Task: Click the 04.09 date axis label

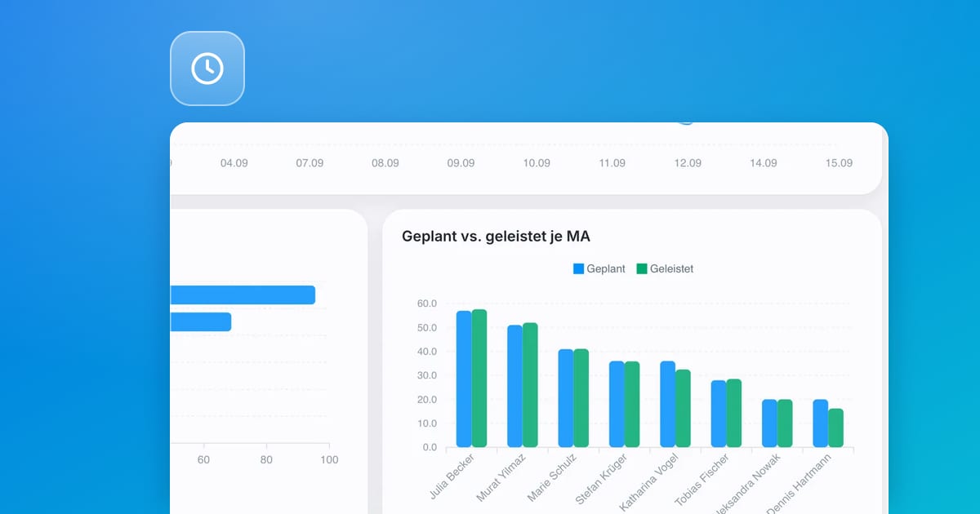Action: pyautogui.click(x=234, y=163)
